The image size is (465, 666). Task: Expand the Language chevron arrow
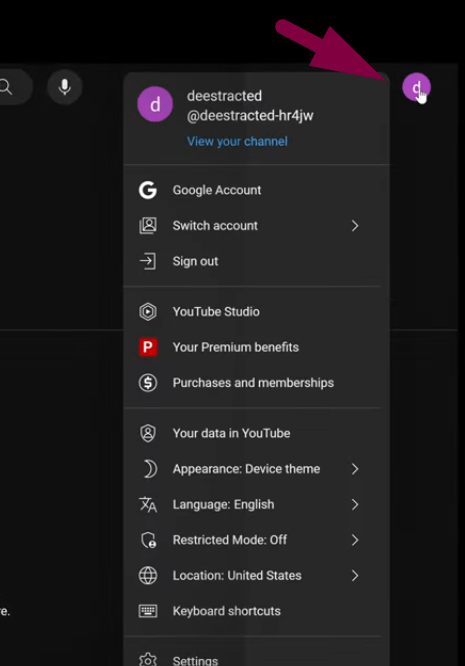pyautogui.click(x=355, y=505)
